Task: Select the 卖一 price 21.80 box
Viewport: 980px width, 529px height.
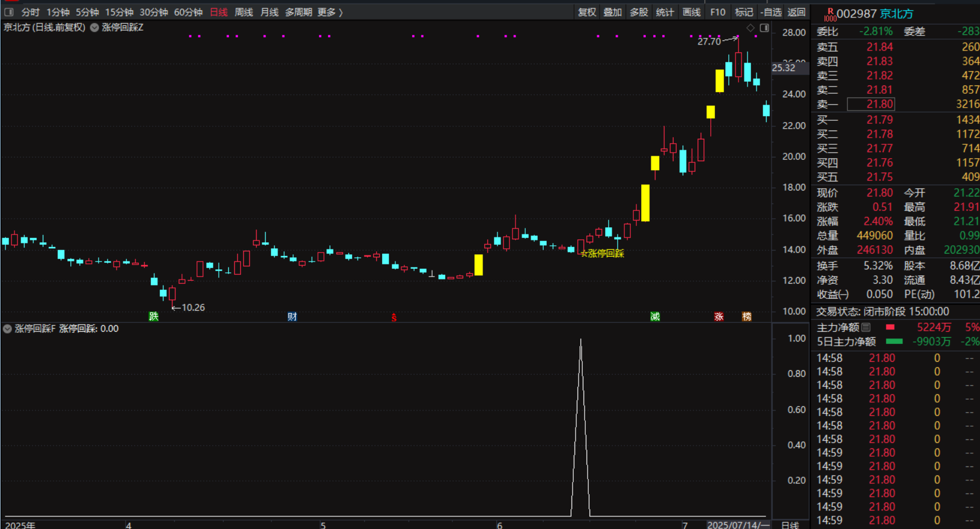Action: pos(871,104)
